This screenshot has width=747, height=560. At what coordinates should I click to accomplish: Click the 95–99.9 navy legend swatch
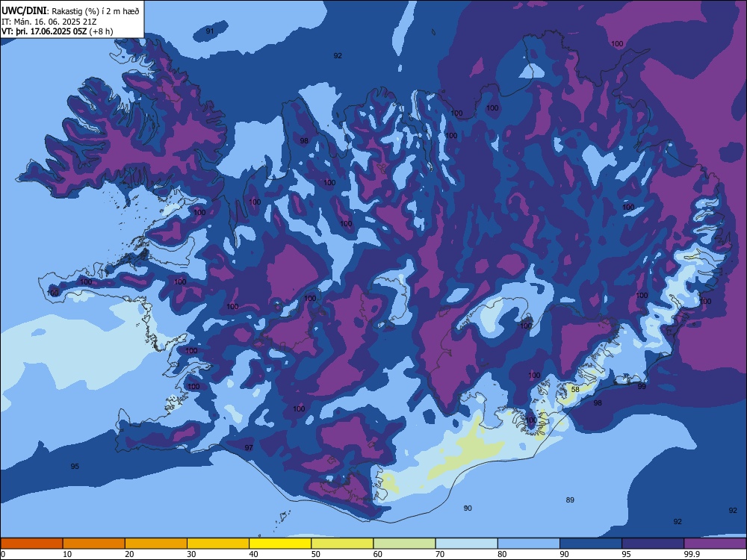pos(653,544)
